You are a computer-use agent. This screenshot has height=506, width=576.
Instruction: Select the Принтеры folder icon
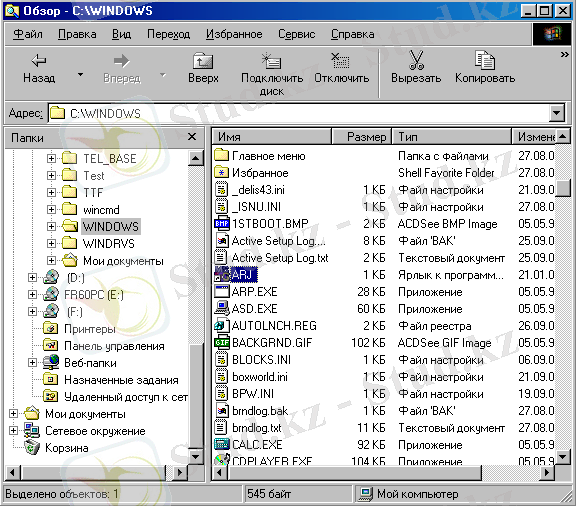coord(51,328)
